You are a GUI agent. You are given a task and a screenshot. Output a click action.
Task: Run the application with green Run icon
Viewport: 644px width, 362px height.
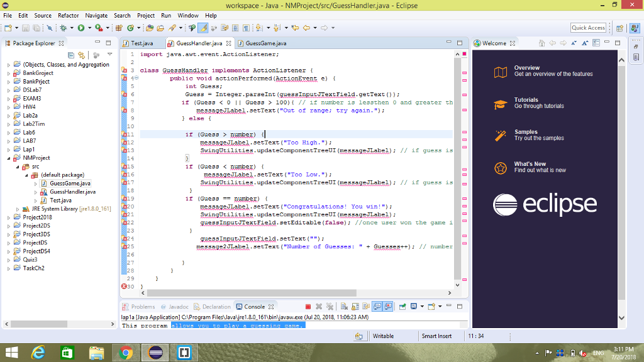click(81, 28)
